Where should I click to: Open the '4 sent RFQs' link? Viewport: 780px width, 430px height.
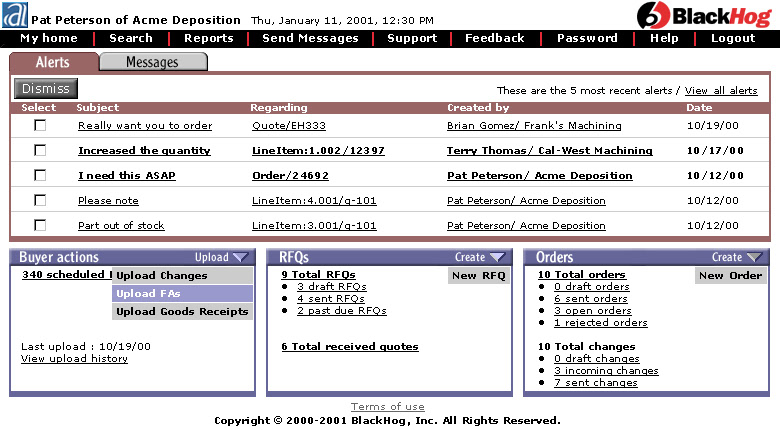tap(331, 299)
